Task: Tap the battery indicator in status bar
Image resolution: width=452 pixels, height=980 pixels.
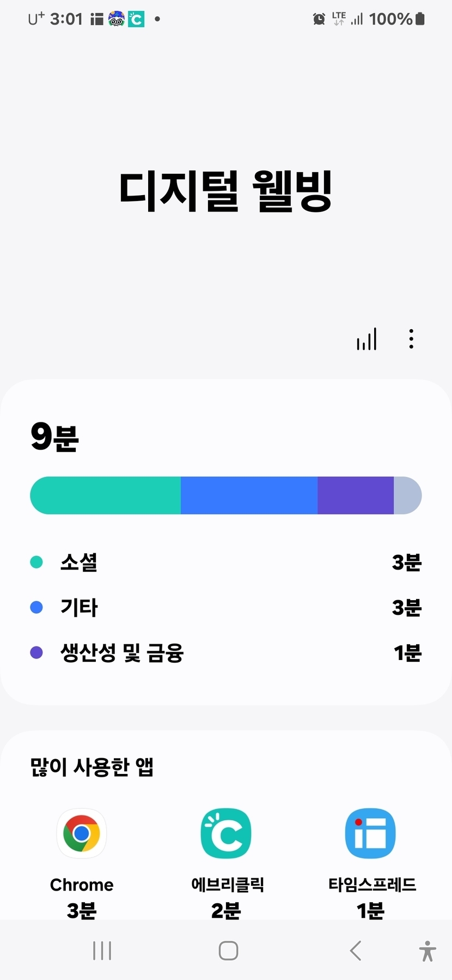Action: 419,19
